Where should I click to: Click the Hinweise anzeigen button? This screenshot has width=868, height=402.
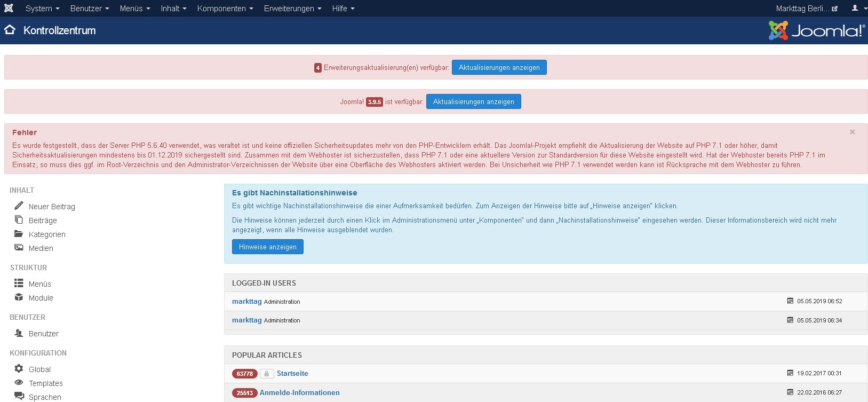(267, 247)
